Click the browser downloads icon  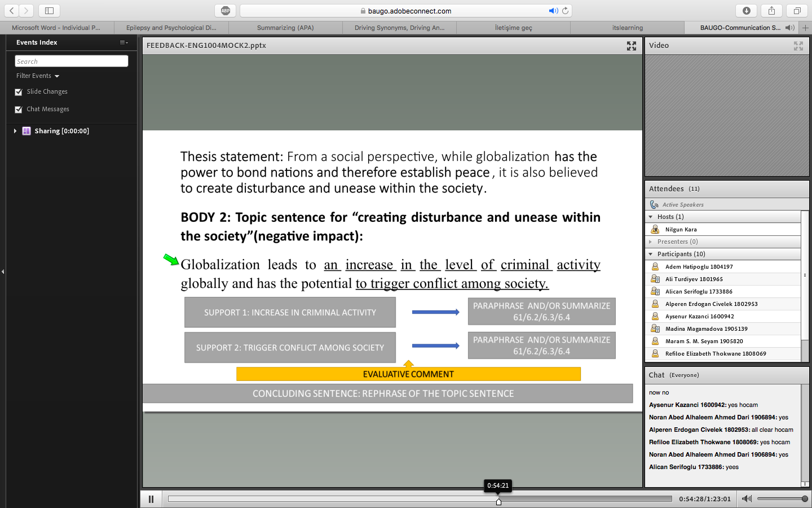point(747,11)
